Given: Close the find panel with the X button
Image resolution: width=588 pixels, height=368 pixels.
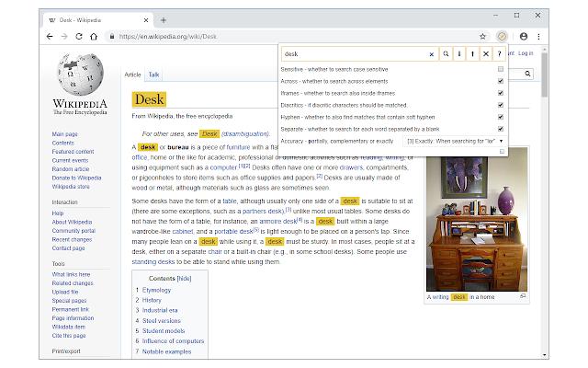Looking at the screenshot, I should (486, 53).
